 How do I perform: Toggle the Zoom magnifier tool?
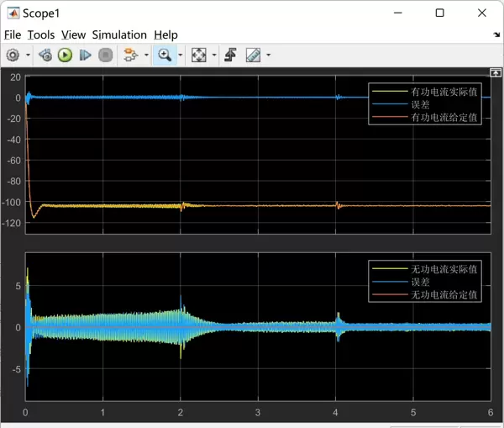coord(164,55)
